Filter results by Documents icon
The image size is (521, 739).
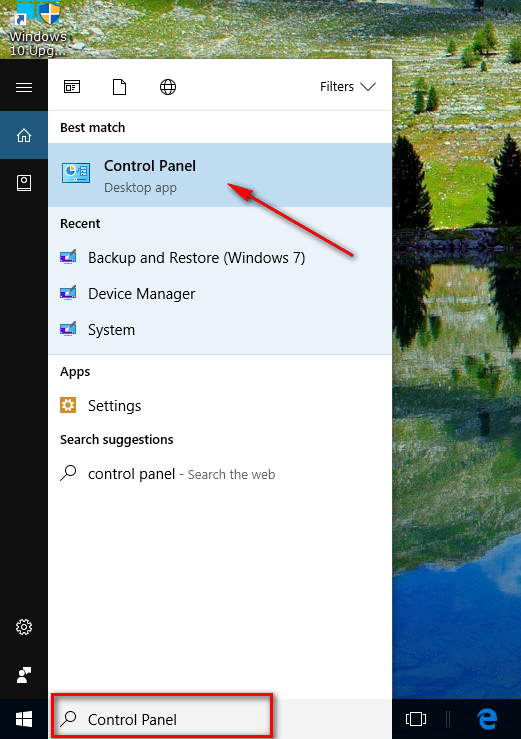click(119, 87)
